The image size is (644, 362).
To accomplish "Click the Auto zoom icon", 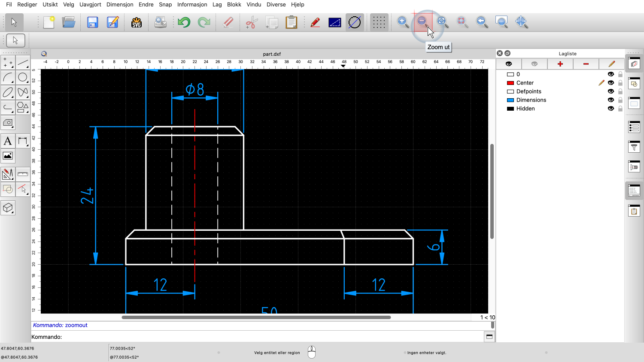I will click(442, 21).
